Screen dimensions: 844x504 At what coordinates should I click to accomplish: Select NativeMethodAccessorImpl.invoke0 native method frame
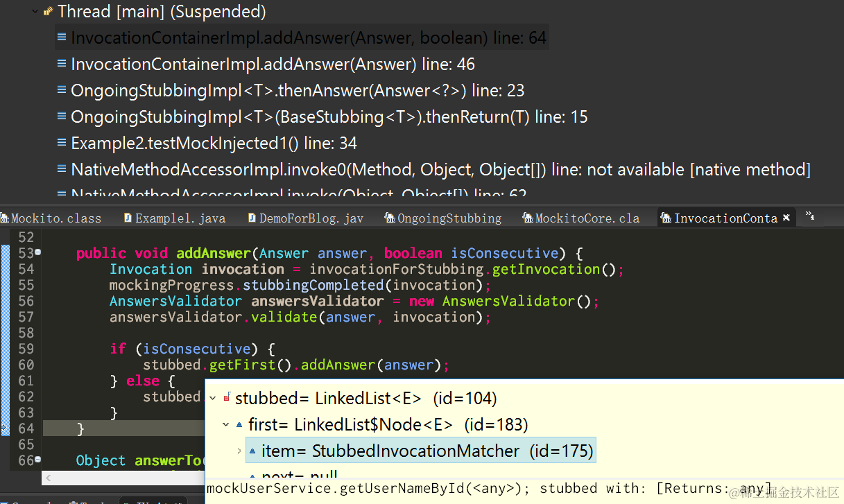(440, 170)
